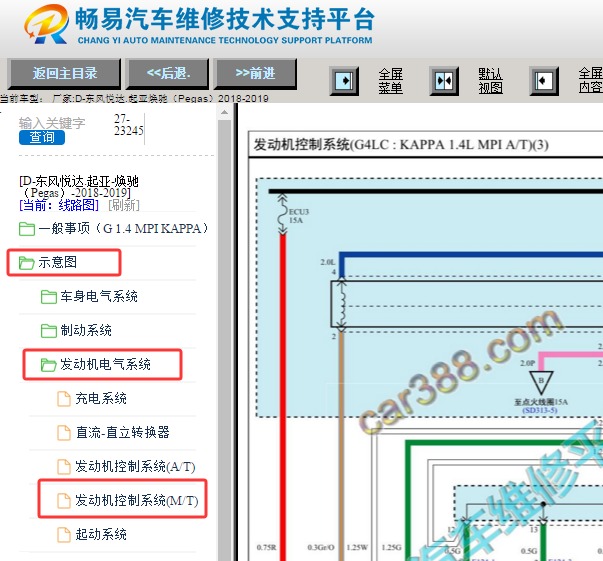The image size is (603, 561).
Task: Collapse the 示意图 folder
Action: (x=57, y=262)
